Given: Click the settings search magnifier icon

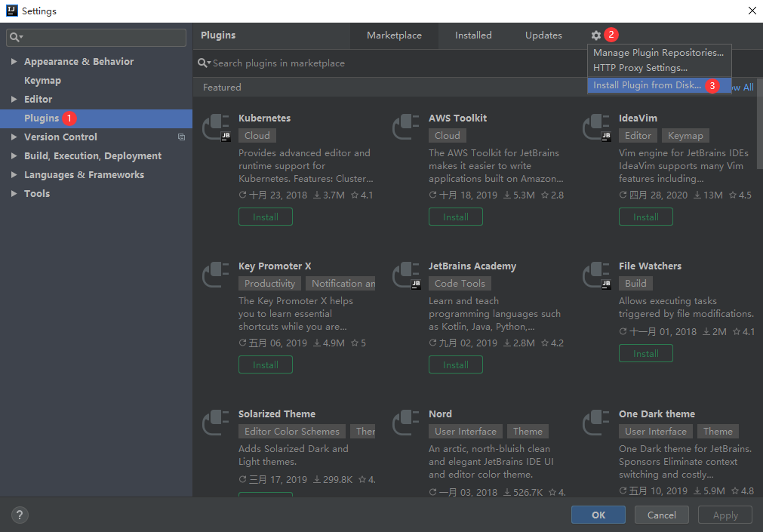Looking at the screenshot, I should [x=16, y=37].
